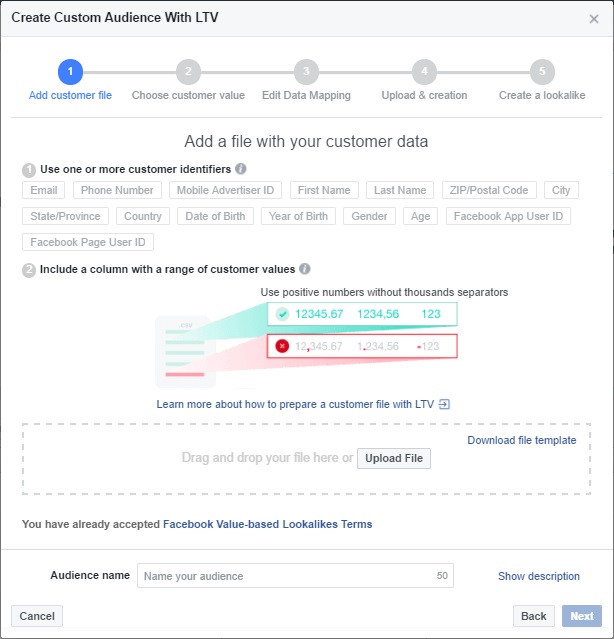614x639 pixels.
Task: Click Show description link
Action: pyautogui.click(x=539, y=576)
